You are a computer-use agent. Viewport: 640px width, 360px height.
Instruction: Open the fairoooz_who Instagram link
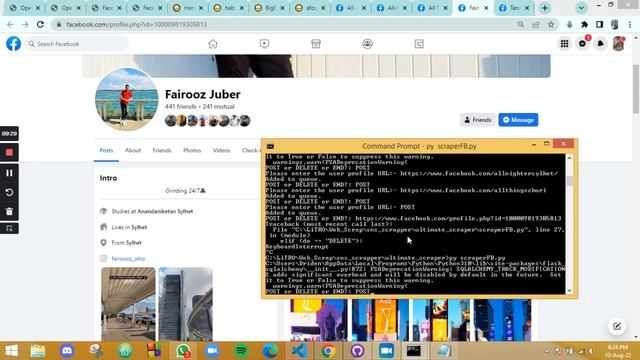[x=128, y=259]
